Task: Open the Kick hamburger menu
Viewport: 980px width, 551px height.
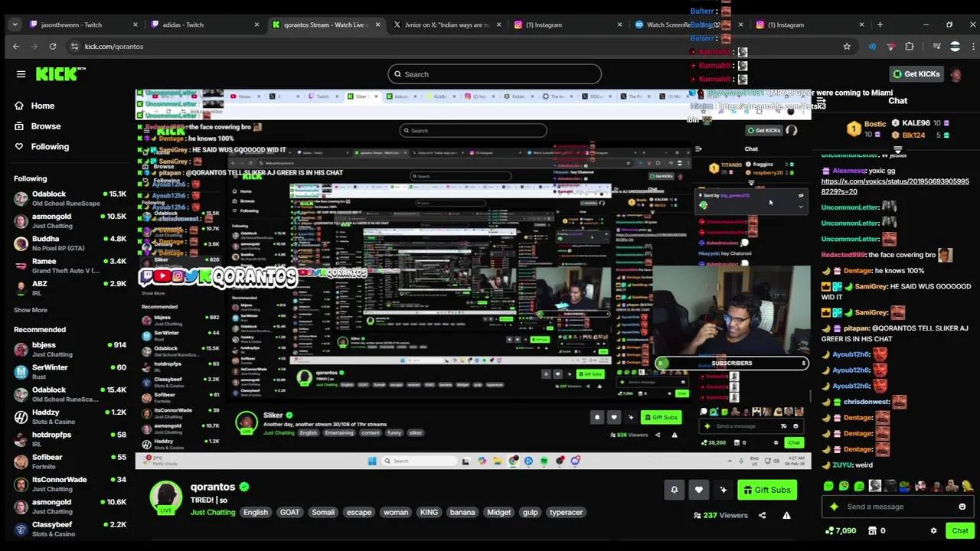Action: [x=21, y=74]
